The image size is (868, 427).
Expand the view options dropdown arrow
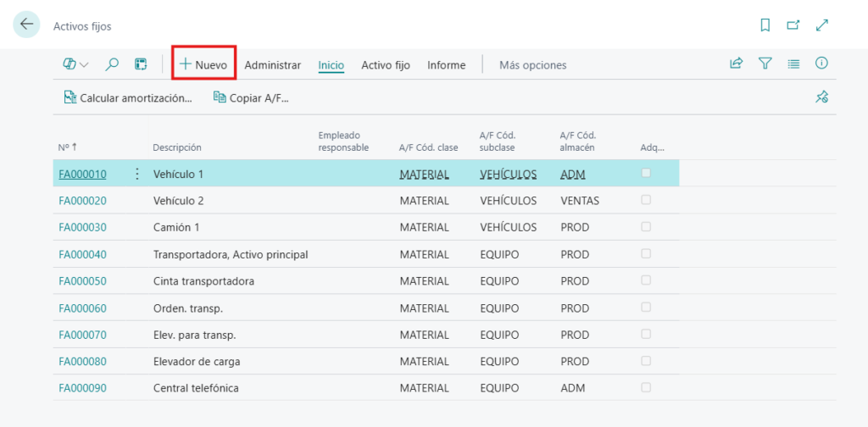[x=84, y=64]
